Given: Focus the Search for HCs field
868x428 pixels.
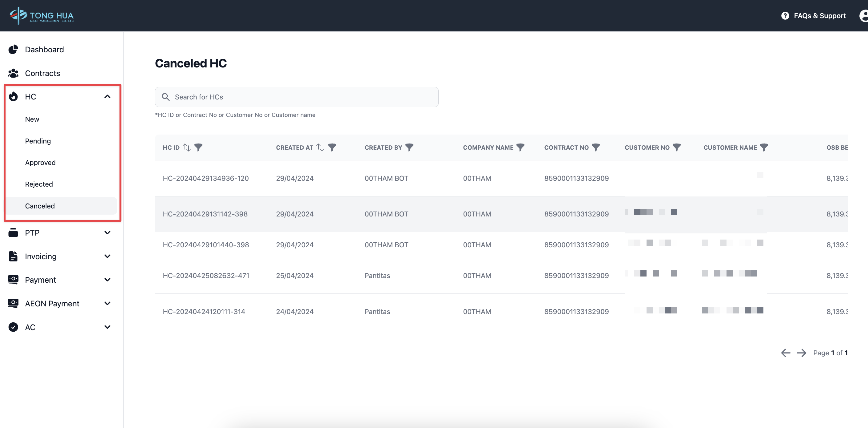Looking at the screenshot, I should 297,97.
